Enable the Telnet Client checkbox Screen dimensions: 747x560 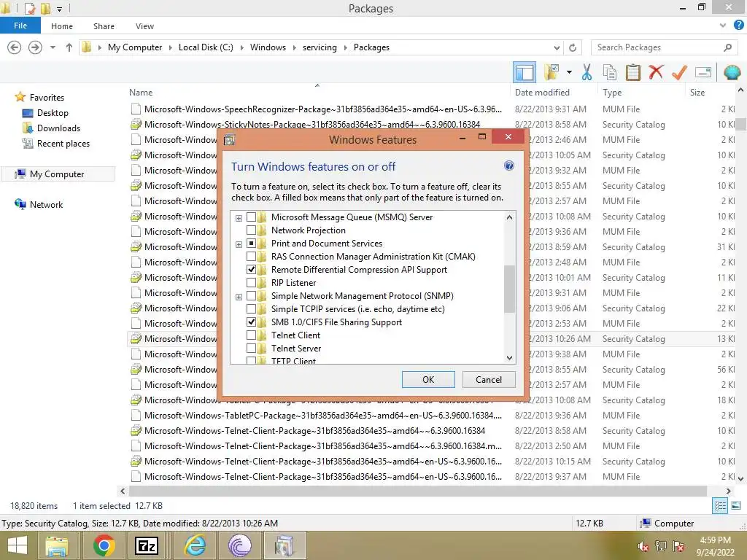pos(251,335)
